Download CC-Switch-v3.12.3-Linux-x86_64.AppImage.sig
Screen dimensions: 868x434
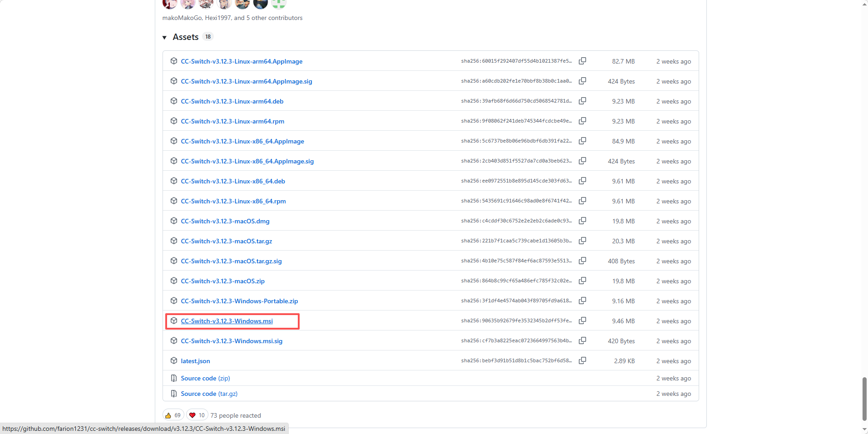pyautogui.click(x=247, y=161)
